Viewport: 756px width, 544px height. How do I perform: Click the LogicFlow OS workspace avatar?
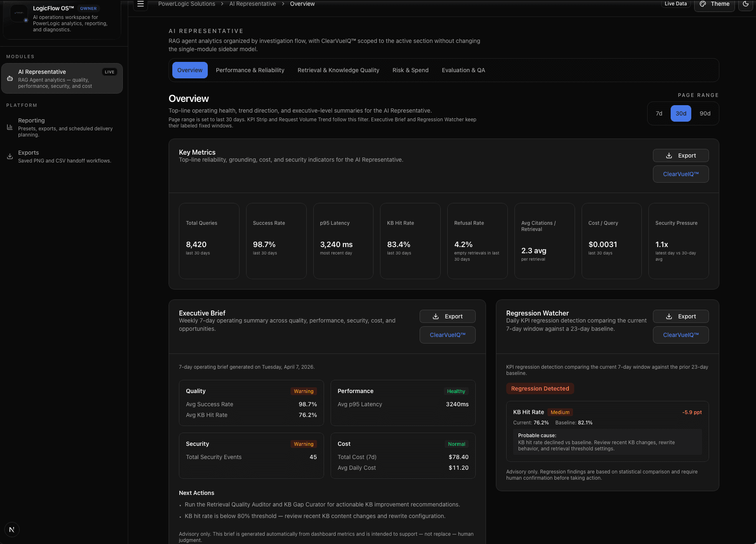point(19,13)
